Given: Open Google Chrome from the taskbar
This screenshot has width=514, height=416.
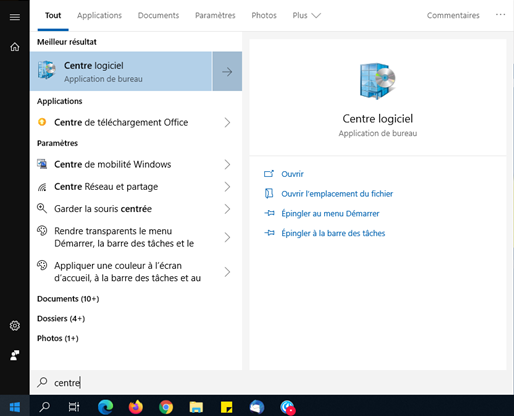Looking at the screenshot, I should point(166,407).
